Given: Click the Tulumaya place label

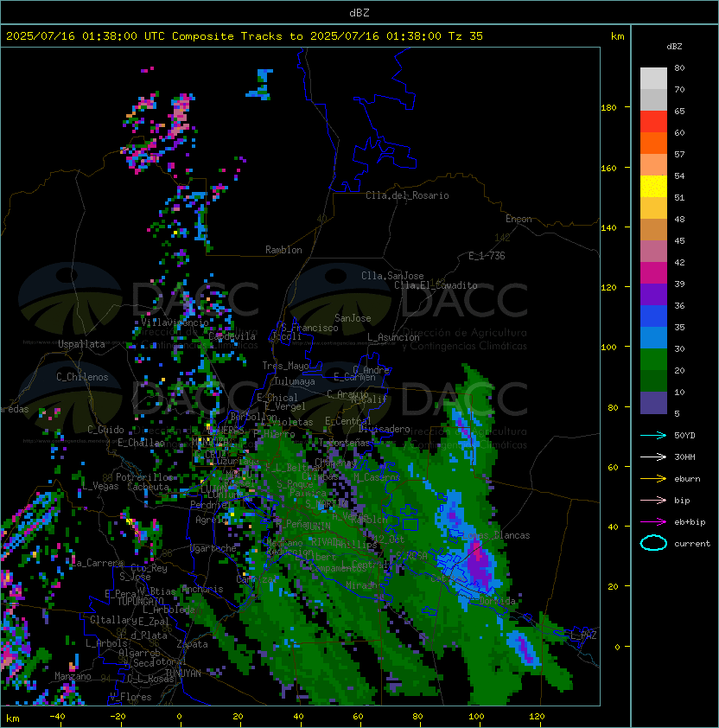Looking at the screenshot, I should 295,381.
